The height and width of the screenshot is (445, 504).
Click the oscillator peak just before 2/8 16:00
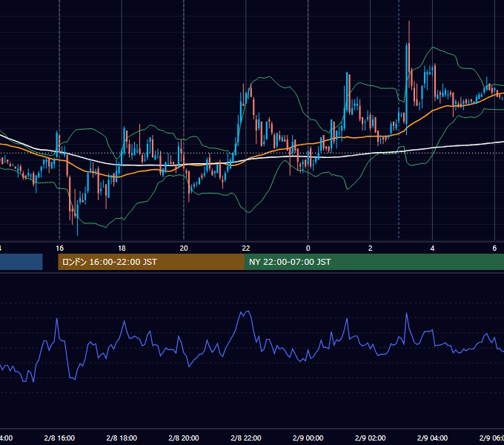point(57,320)
